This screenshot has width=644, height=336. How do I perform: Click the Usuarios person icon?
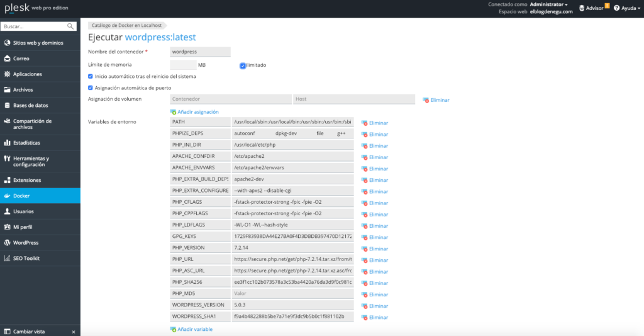[x=7, y=211]
